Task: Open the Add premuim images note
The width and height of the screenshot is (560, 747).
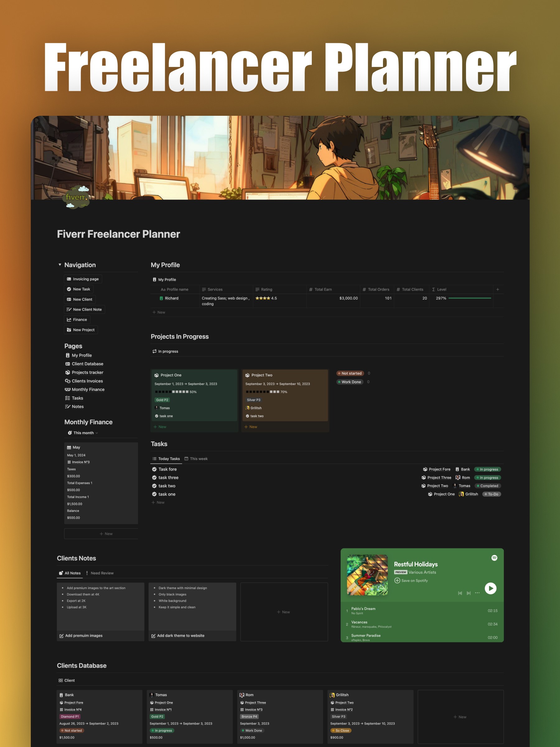Action: [100, 612]
